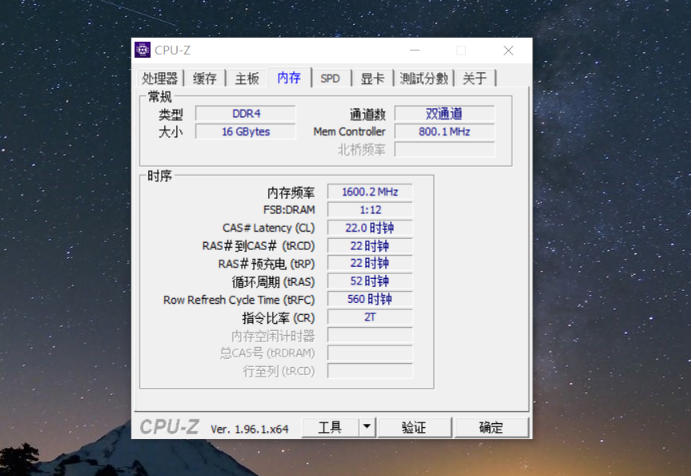Image resolution: width=692 pixels, height=476 pixels.
Task: Click the 800.1 MHz Mem Controller value
Action: click(444, 131)
